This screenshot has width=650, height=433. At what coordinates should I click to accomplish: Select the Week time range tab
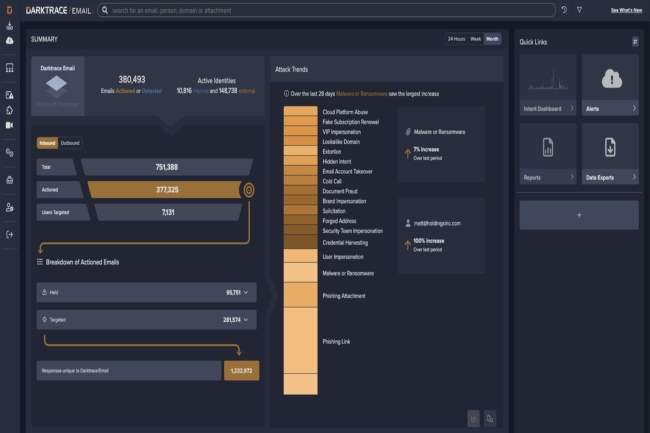pos(476,39)
